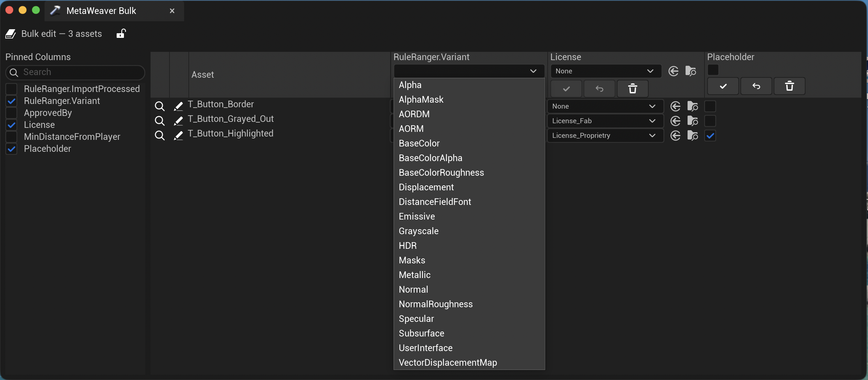Image resolution: width=868 pixels, height=380 pixels.
Task: Uncheck the License_Proprietry row Placeholder checkbox
Action: [x=710, y=136]
